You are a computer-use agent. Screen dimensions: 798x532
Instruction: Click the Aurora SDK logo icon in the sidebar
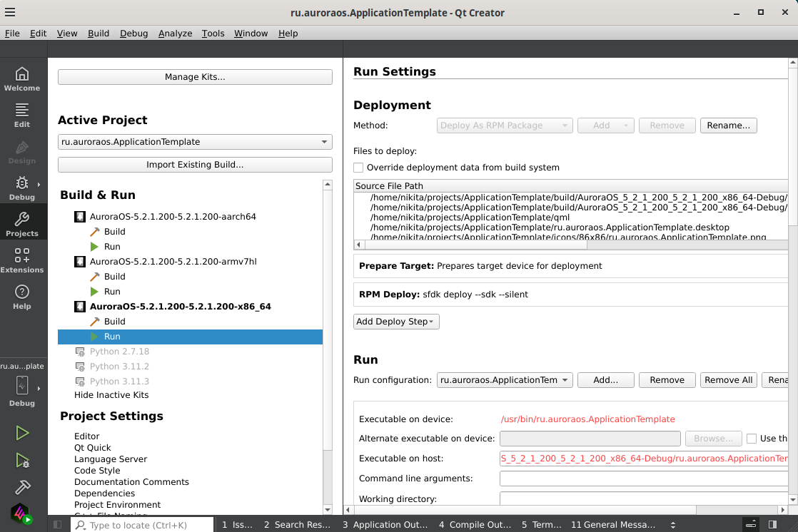[x=21, y=513]
